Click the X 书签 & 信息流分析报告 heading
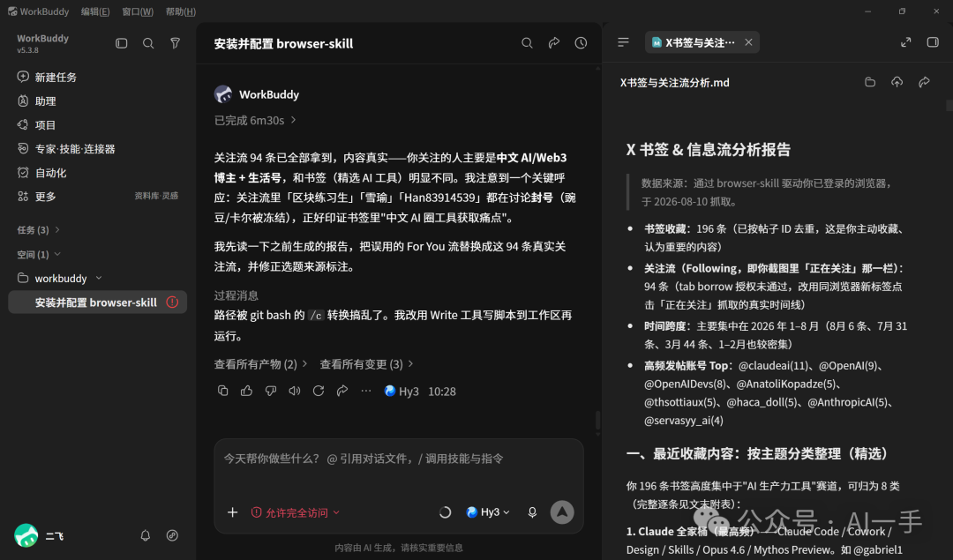 pos(708,149)
